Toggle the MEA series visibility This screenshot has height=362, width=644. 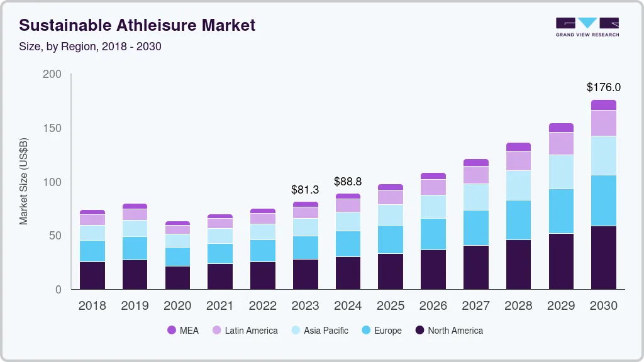coord(184,330)
